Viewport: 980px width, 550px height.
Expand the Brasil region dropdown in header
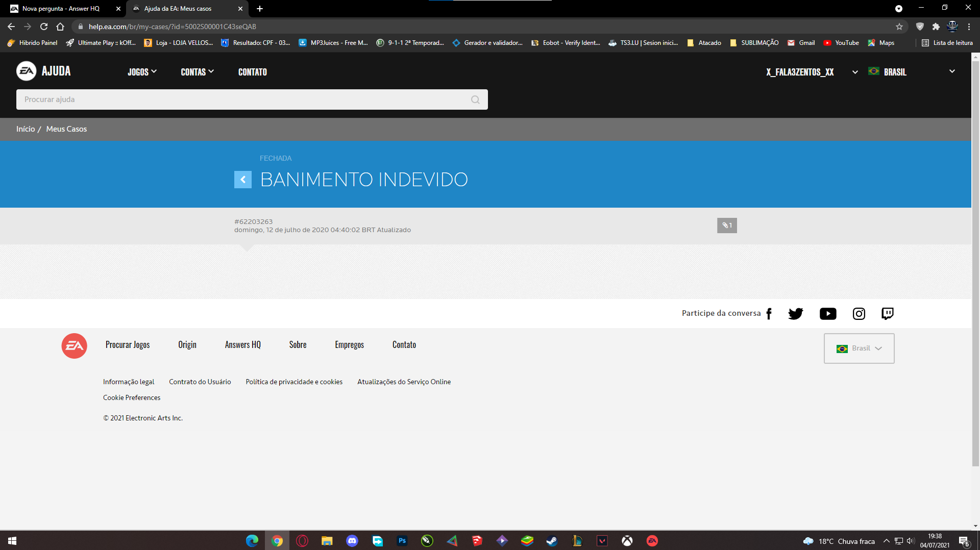[x=912, y=72]
